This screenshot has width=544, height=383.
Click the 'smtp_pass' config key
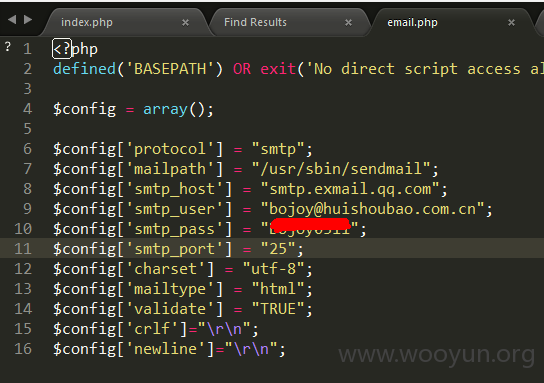coord(175,229)
